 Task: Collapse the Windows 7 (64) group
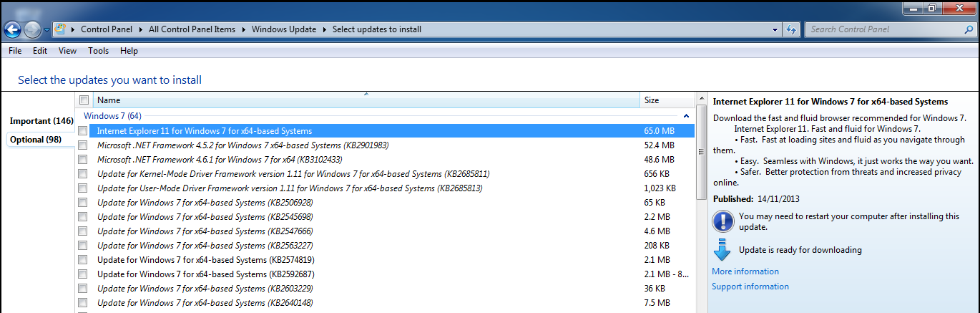point(687,115)
